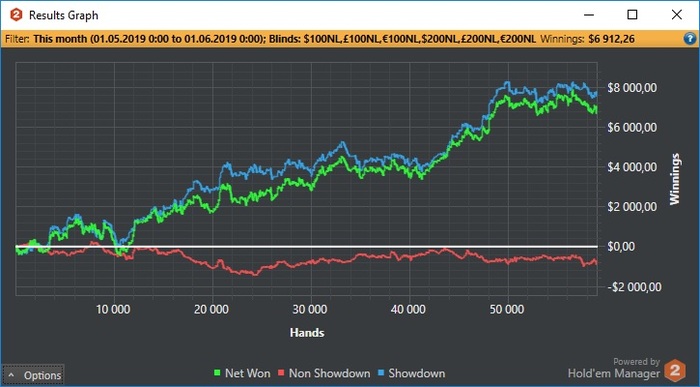Screen dimensions: 700x387
Task: Click the Blinds filter list text
Action: (x=402, y=39)
